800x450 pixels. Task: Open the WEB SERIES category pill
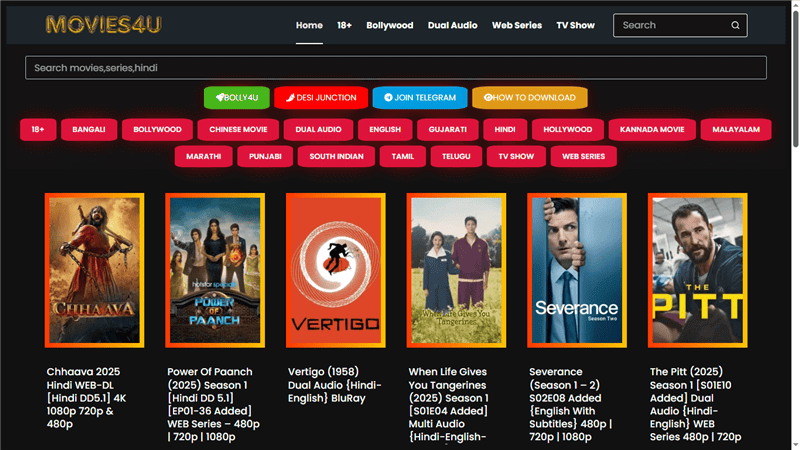pyautogui.click(x=584, y=157)
